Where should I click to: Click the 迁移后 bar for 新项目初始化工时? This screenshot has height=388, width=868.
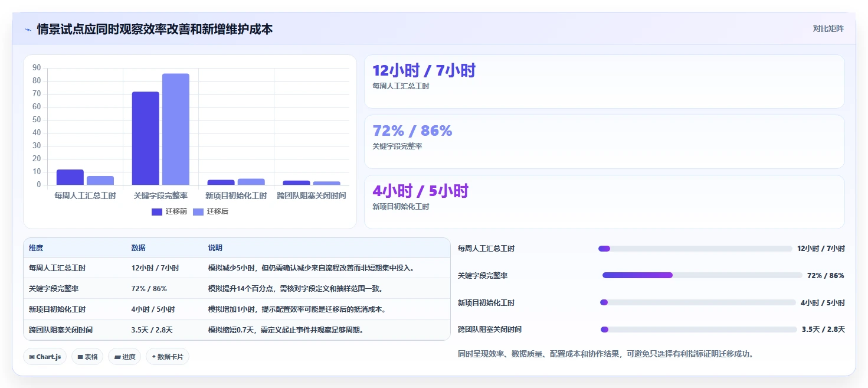pos(251,182)
